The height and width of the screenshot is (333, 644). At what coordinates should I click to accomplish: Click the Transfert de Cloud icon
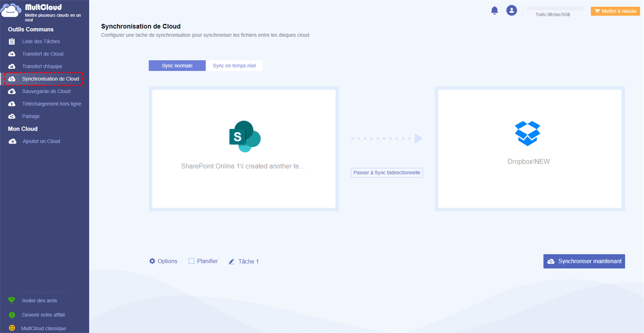[12, 54]
